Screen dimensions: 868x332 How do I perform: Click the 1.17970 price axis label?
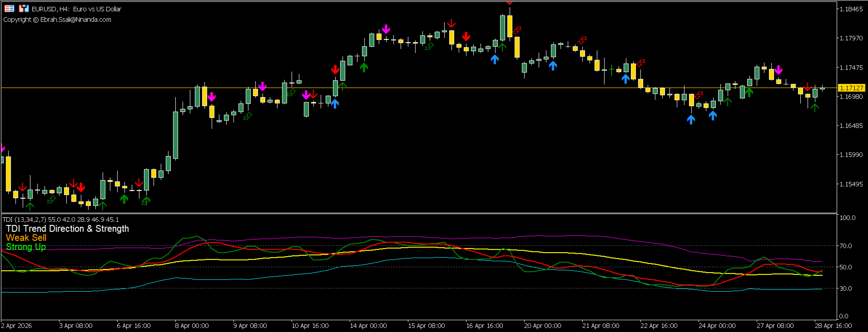coord(851,38)
